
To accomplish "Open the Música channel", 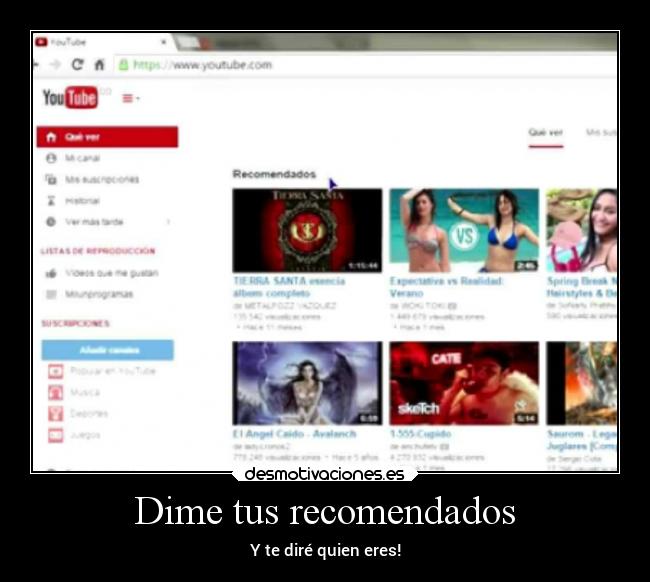I will (x=85, y=392).
